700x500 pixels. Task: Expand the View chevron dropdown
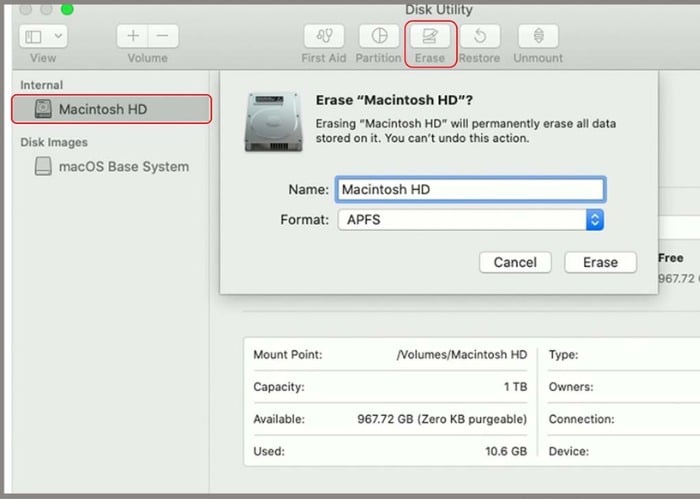point(58,36)
